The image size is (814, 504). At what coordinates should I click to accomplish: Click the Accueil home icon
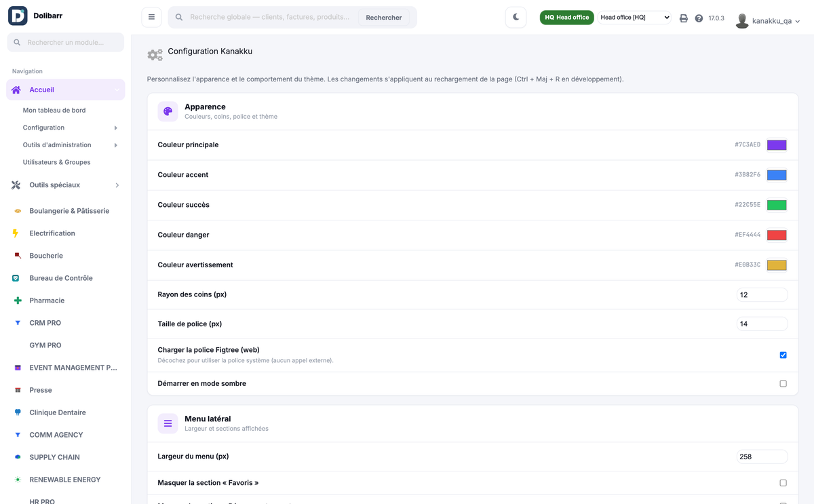point(16,90)
